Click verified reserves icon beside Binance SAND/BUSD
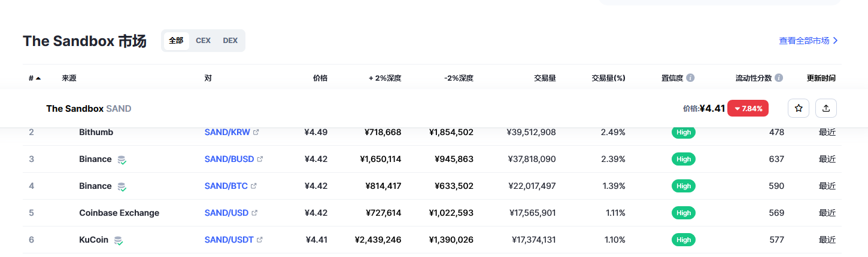 pyautogui.click(x=122, y=160)
